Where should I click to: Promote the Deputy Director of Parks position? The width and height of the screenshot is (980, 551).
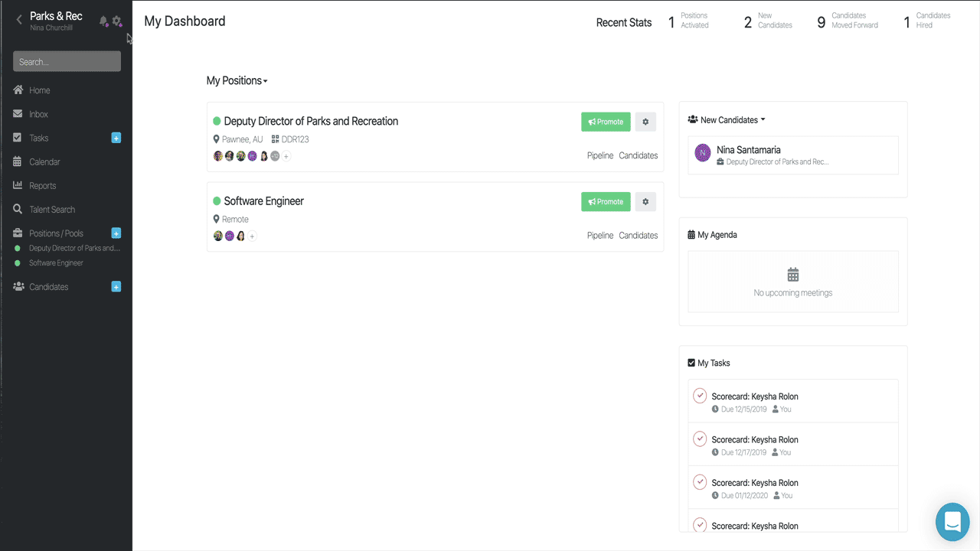(x=606, y=122)
